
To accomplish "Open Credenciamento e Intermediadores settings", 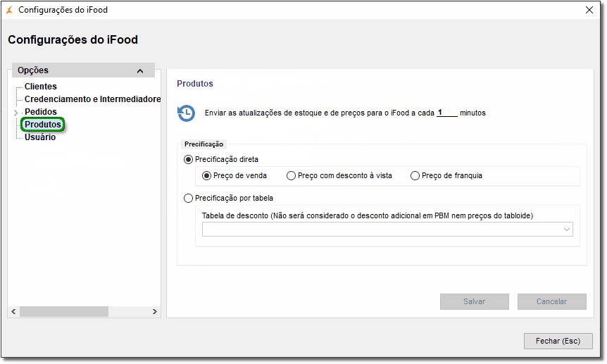I will (x=92, y=99).
